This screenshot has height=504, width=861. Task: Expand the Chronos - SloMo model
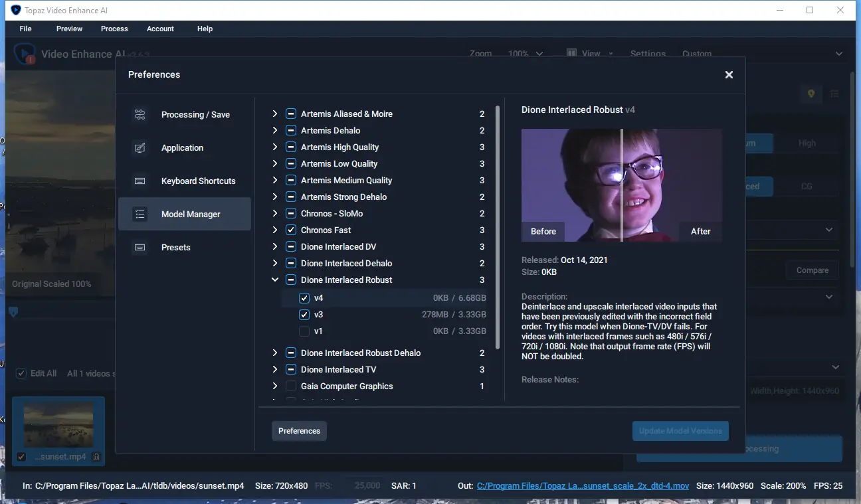tap(275, 214)
